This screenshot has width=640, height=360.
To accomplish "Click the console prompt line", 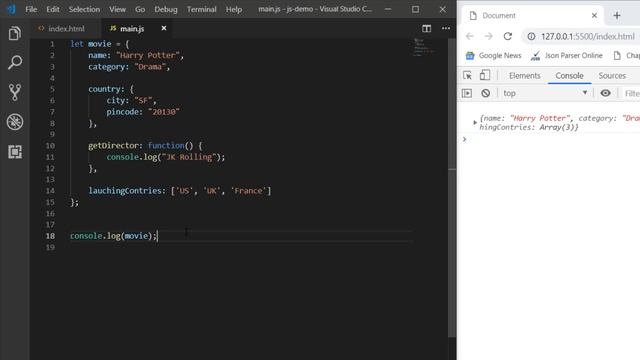I will 551,139.
